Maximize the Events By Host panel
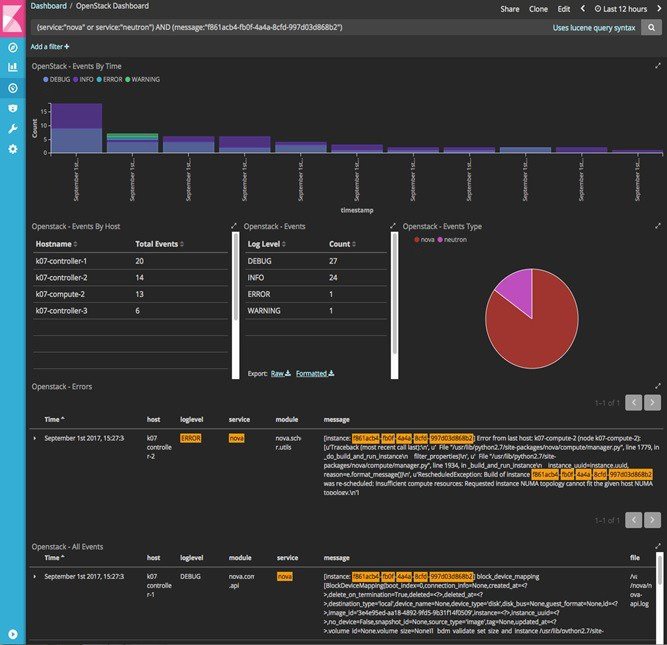 coord(234,226)
